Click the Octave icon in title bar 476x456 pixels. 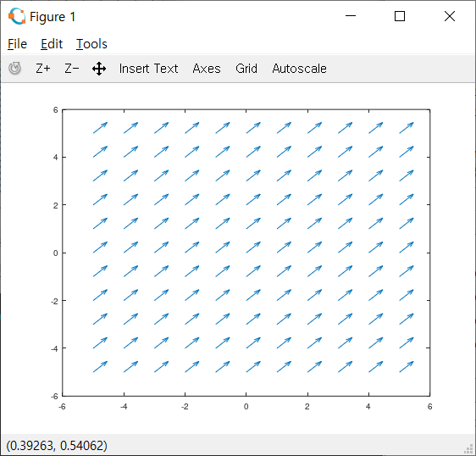[x=17, y=16]
